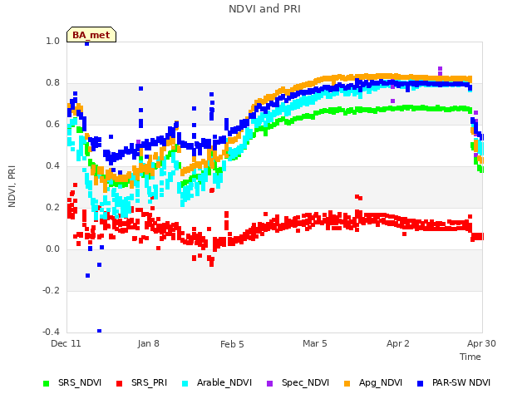Image resolution: width=532 pixels, height=399 pixels.
Task: Click the Apr 2 x-axis label
Action: tap(398, 343)
